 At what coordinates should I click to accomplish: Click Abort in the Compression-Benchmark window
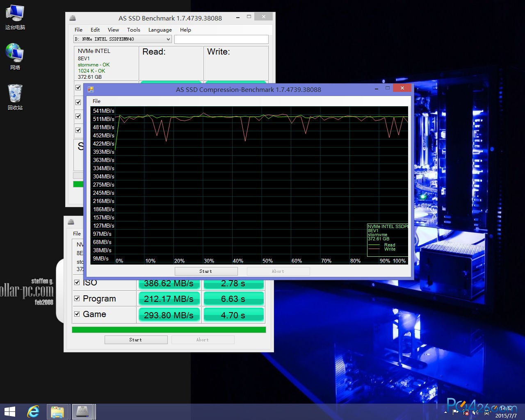(278, 271)
